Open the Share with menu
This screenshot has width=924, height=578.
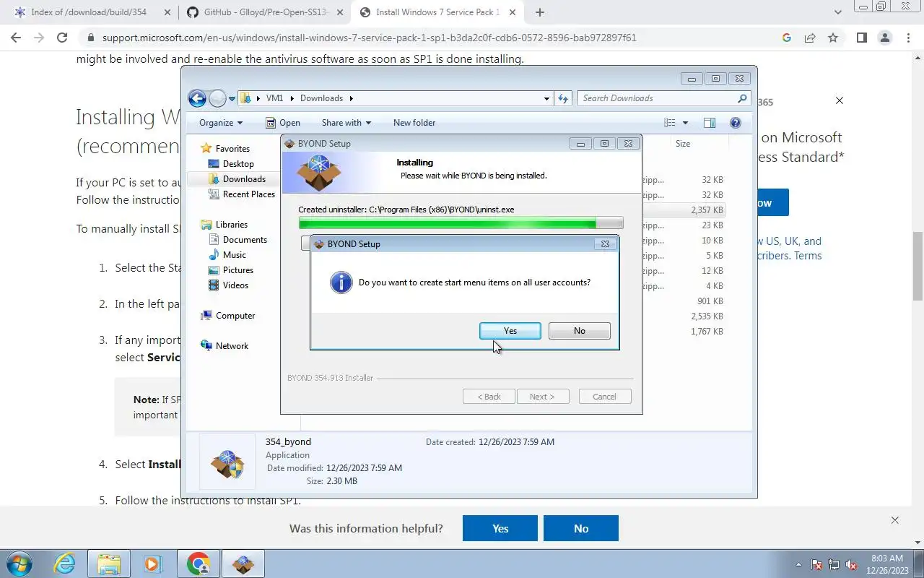[346, 123]
